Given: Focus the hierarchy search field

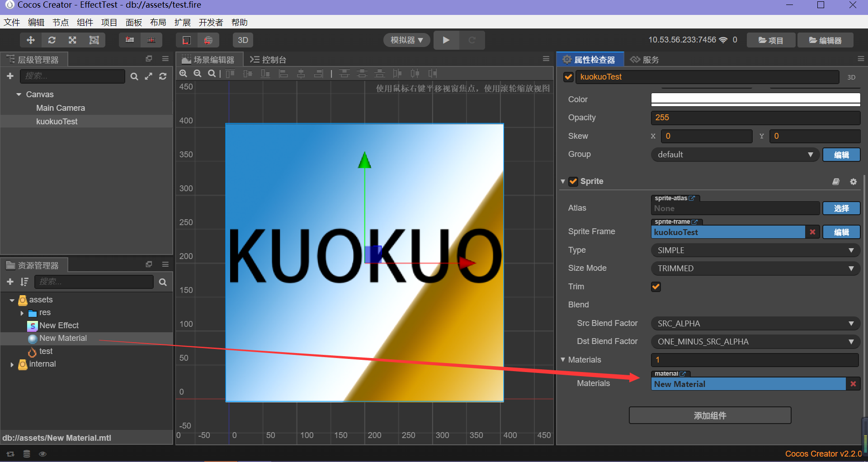Looking at the screenshot, I should tap(73, 76).
